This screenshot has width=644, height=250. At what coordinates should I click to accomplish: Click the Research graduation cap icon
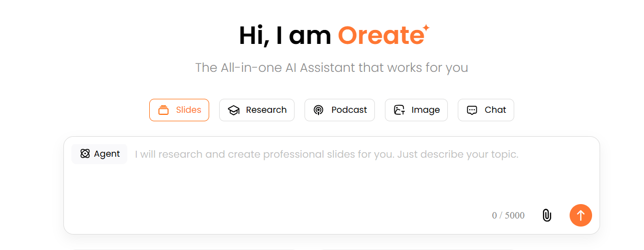tap(233, 110)
